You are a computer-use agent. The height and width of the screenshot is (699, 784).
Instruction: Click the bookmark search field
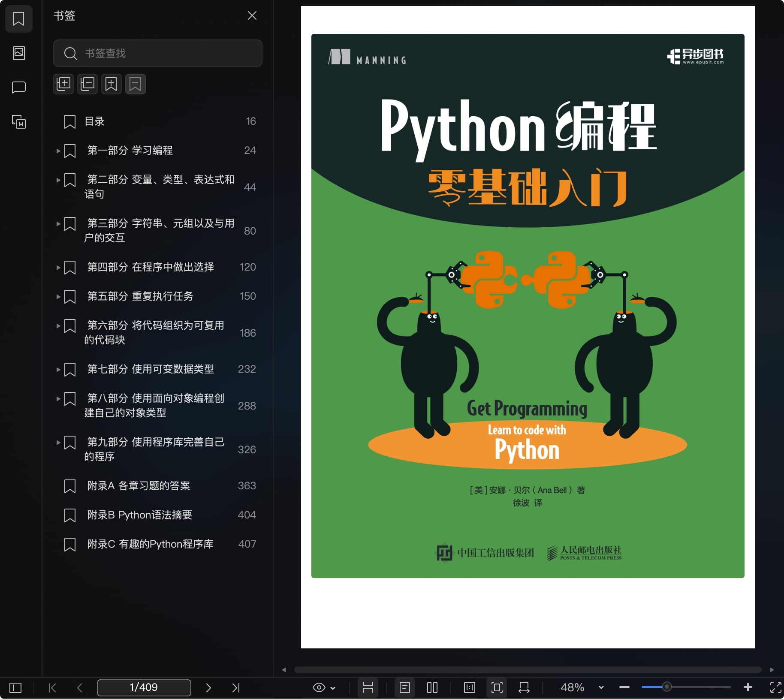(157, 53)
